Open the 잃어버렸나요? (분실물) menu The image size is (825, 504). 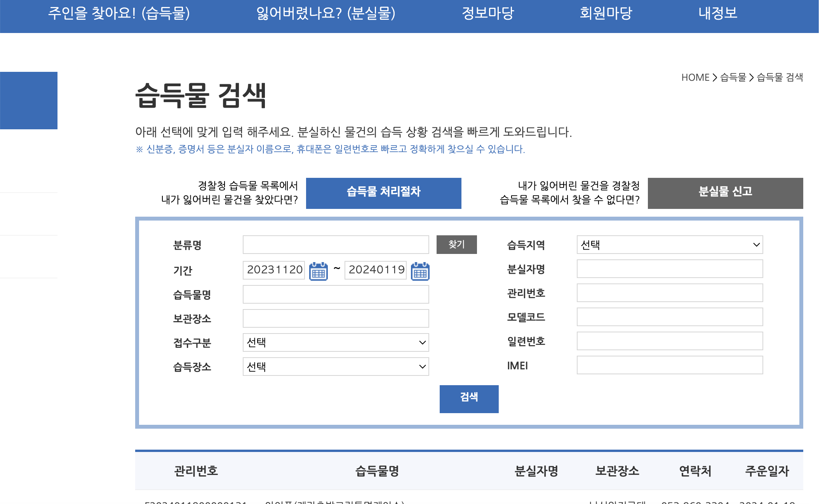coord(325,14)
